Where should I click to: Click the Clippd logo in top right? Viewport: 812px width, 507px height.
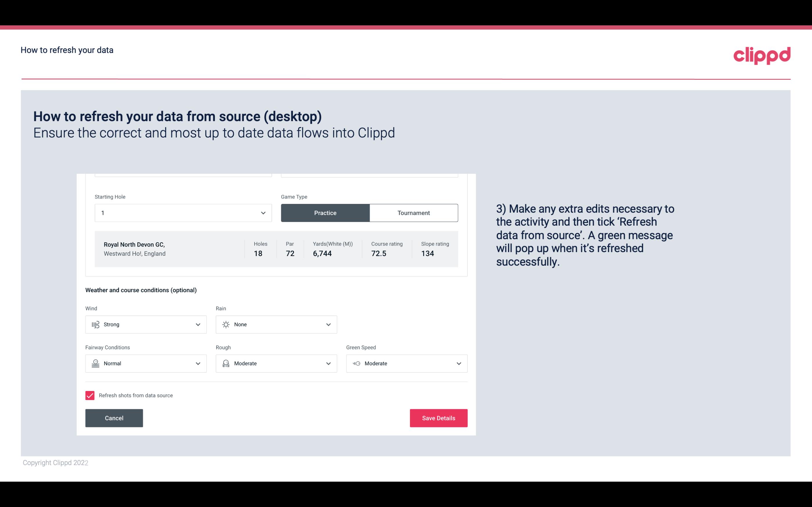[762, 55]
